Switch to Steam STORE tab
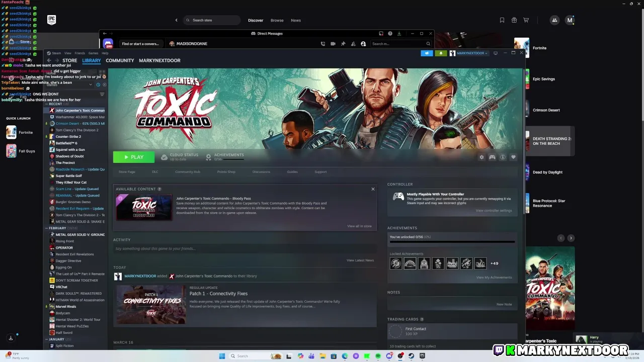Image resolution: width=644 pixels, height=362 pixels. coord(69,60)
